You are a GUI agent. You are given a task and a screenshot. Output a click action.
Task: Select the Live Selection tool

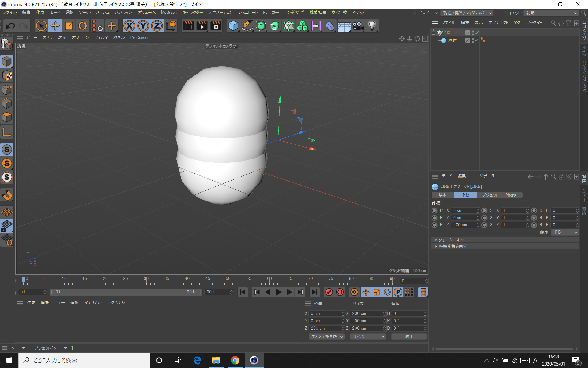point(41,26)
